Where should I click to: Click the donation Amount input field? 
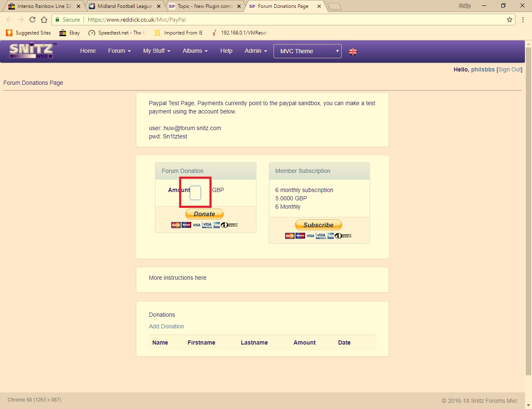pos(195,192)
